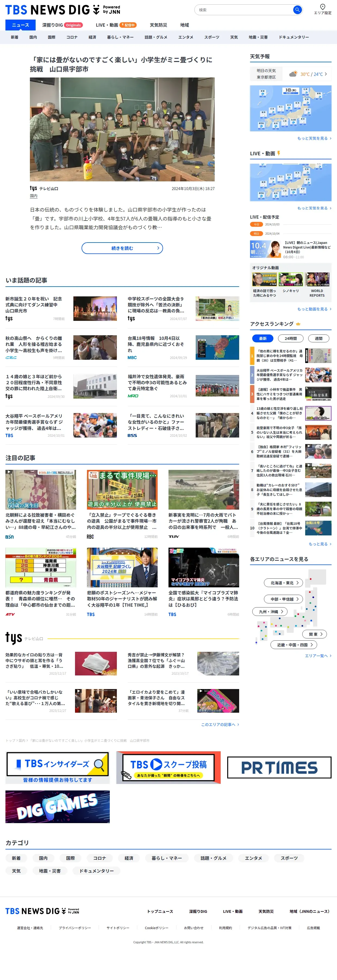Image resolution: width=337 pixels, height=980 pixels.
Task: Open もっと見る below the access ranking
Action: (x=320, y=544)
